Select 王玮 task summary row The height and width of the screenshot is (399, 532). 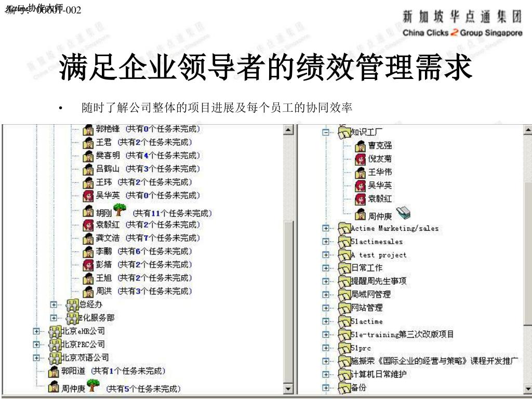point(144,182)
